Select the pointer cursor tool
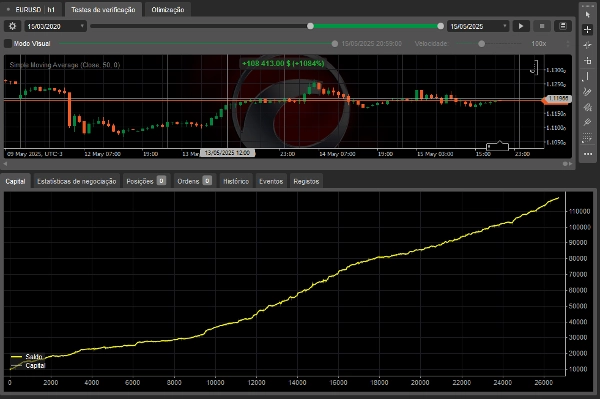 pos(587,15)
